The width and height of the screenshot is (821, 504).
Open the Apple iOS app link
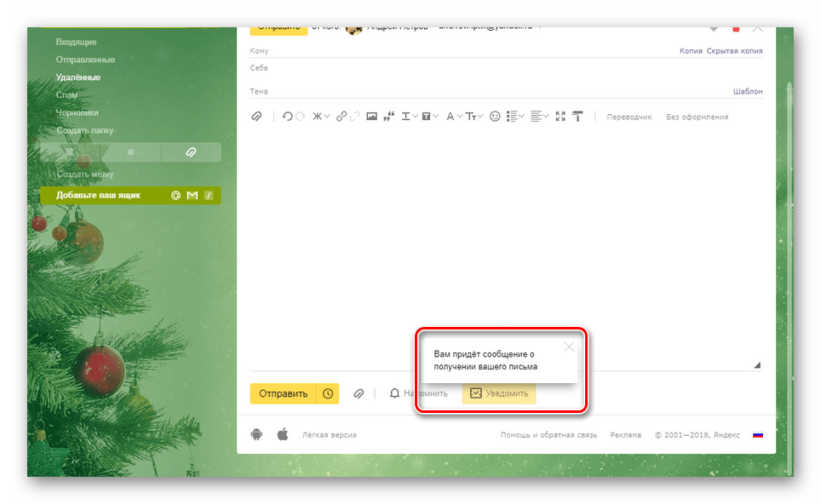[x=283, y=434]
